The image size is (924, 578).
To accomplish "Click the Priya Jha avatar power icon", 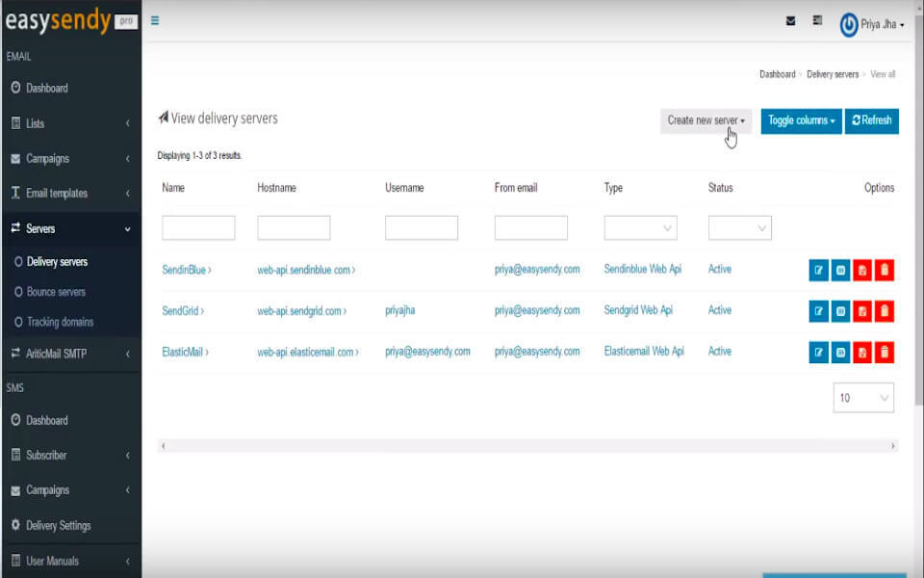I will pyautogui.click(x=849, y=25).
